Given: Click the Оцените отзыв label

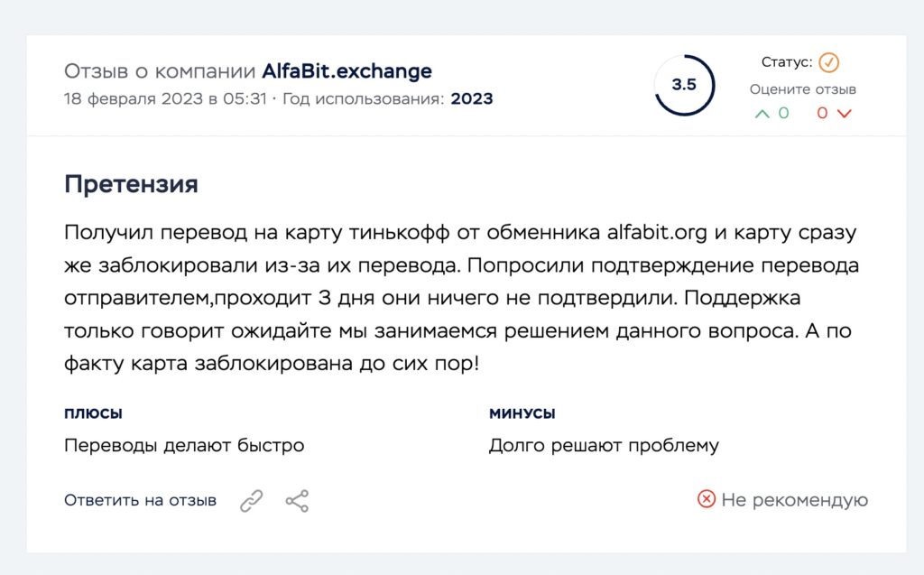Looking at the screenshot, I should click(x=802, y=89).
